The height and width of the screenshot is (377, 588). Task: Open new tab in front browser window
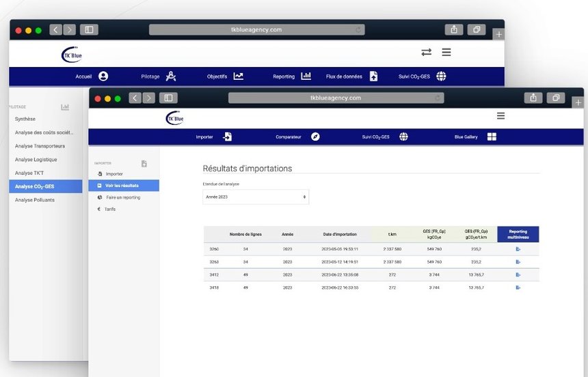[x=578, y=102]
